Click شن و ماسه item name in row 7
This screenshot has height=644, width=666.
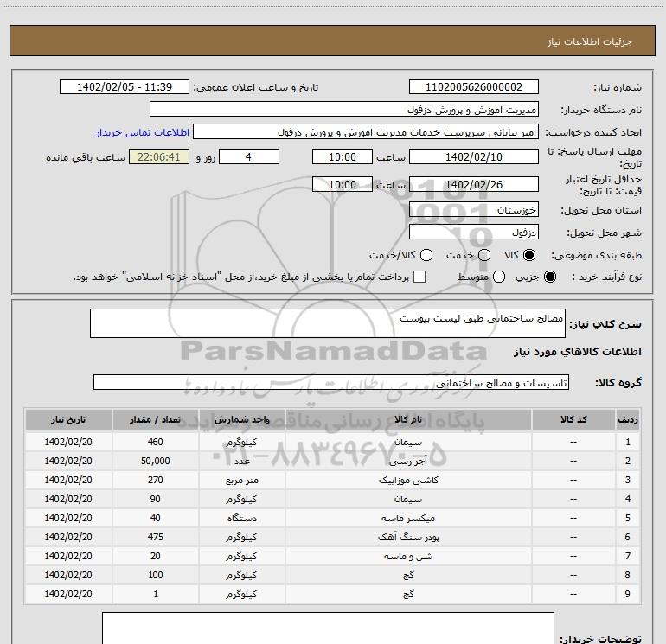408,556
